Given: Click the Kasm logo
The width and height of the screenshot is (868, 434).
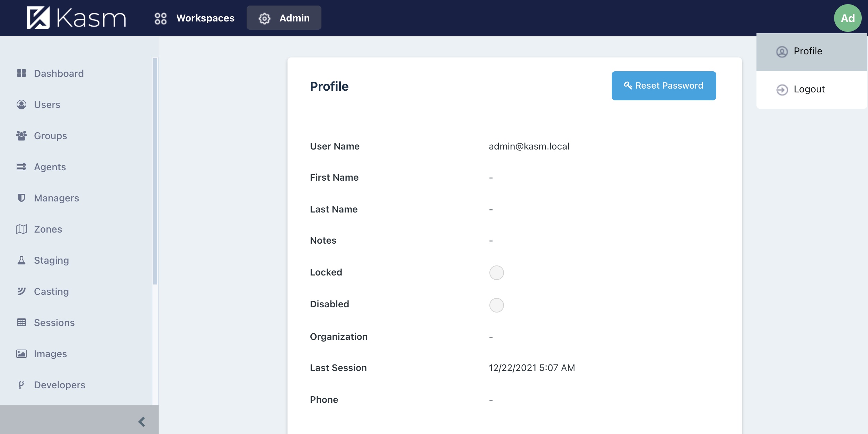Looking at the screenshot, I should (76, 18).
